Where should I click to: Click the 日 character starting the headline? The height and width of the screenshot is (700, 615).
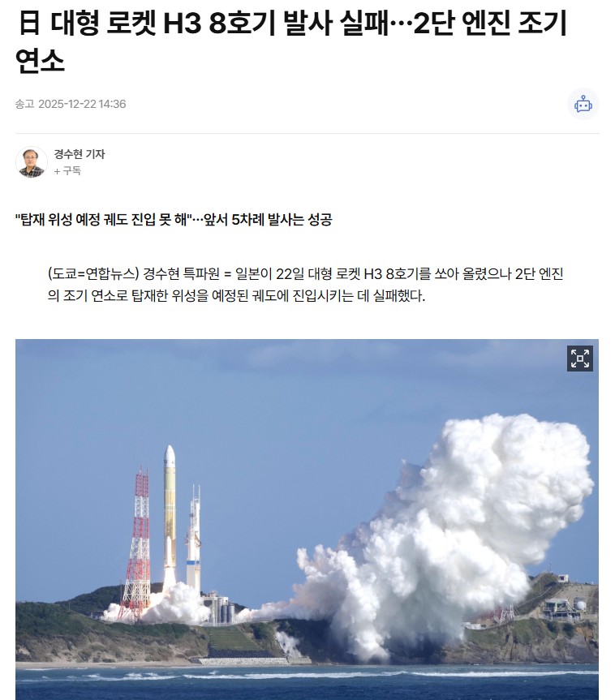(x=30, y=23)
